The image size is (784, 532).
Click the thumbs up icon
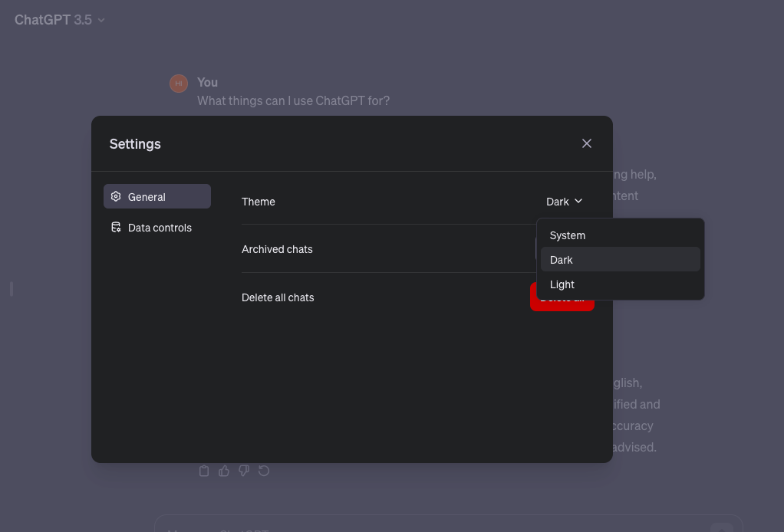click(x=224, y=471)
